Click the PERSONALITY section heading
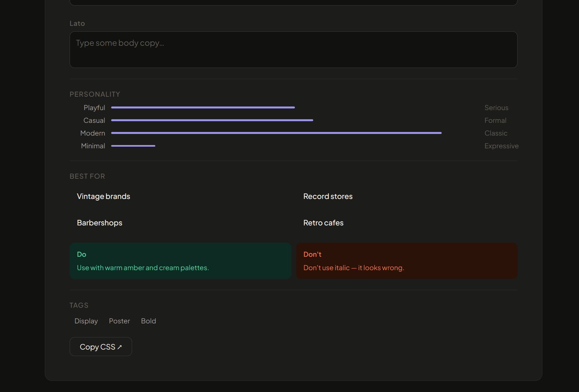The width and height of the screenshot is (579, 392). (x=95, y=94)
